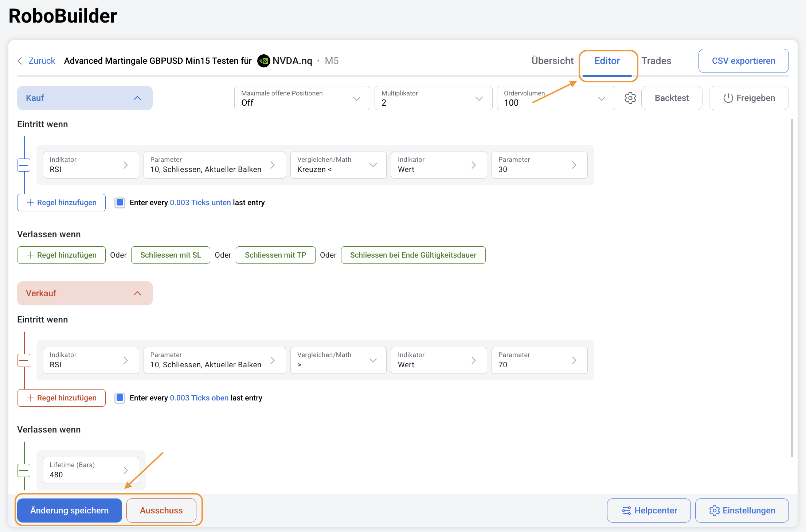The height and width of the screenshot is (532, 806).
Task: Toggle the 'Ticks oben' enter-every checkbox
Action: coord(120,398)
